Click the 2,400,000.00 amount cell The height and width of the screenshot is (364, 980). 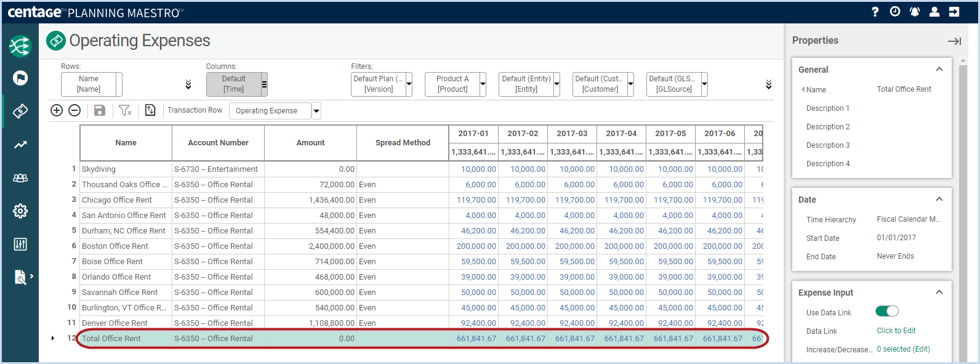point(311,246)
